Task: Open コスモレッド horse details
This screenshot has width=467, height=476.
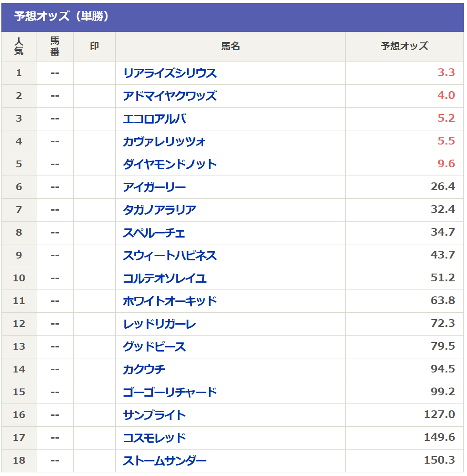Action: point(154,438)
